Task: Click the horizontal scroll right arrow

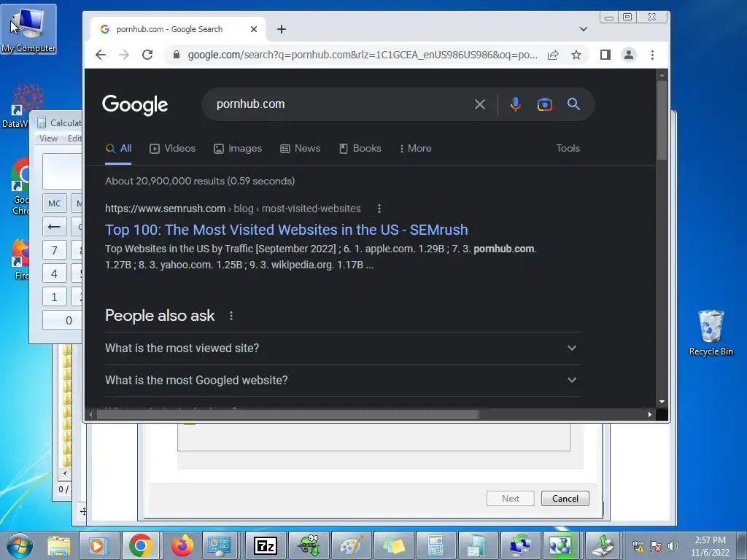Action: click(649, 415)
